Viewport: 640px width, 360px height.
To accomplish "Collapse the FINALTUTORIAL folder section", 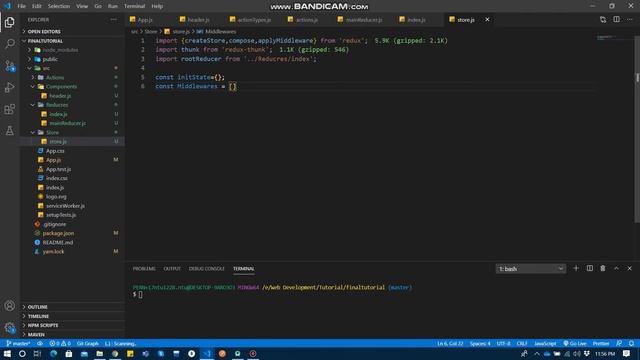I will (x=73, y=41).
